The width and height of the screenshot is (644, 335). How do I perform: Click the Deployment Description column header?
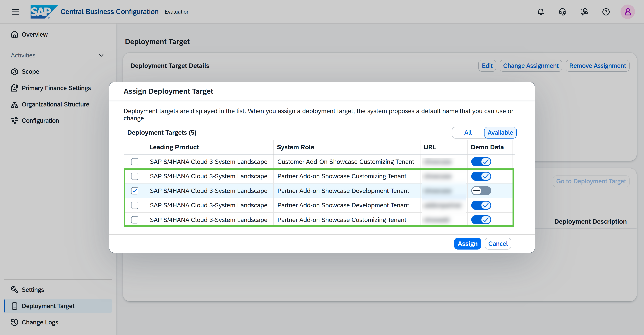point(590,222)
